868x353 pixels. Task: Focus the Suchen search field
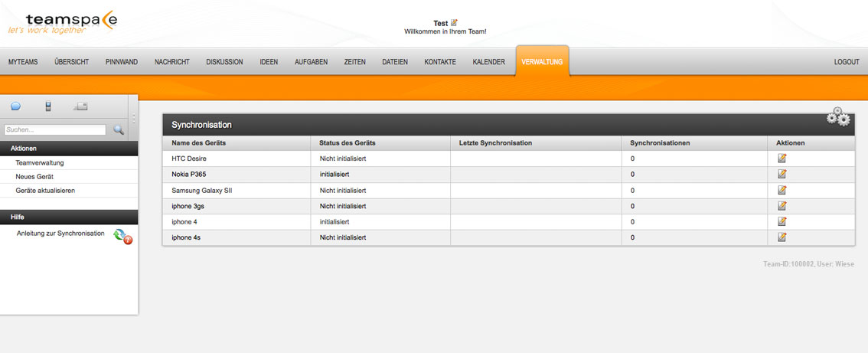click(x=55, y=129)
